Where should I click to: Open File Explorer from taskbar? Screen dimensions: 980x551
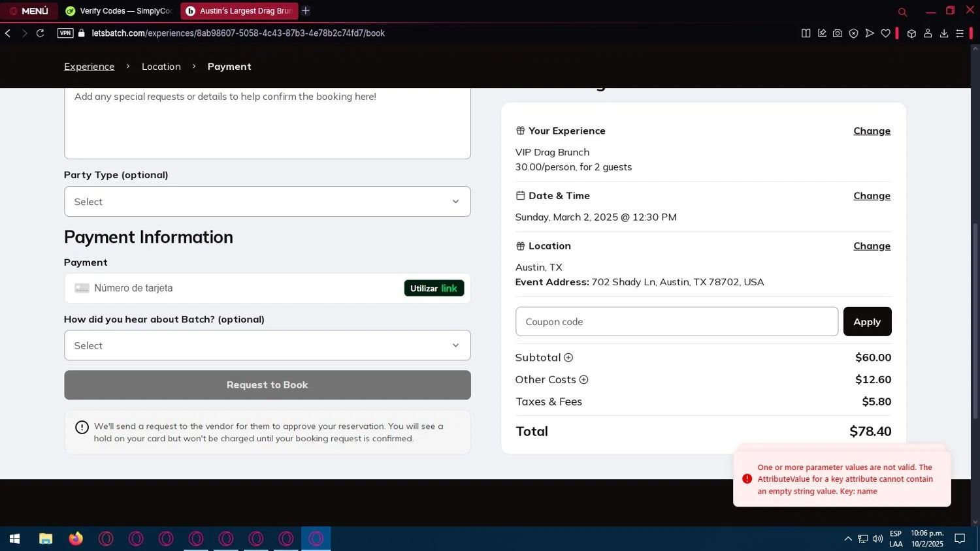(x=45, y=539)
